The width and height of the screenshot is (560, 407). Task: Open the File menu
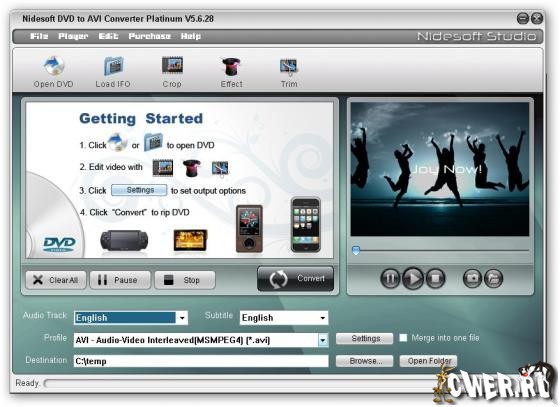39,36
